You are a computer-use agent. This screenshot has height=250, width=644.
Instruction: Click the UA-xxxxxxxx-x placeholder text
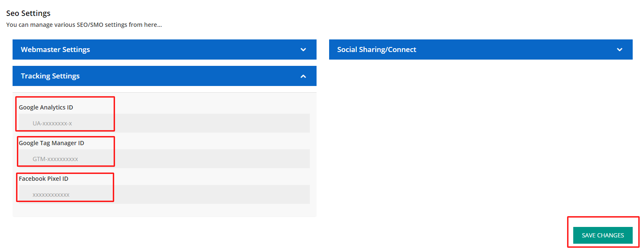(x=52, y=123)
